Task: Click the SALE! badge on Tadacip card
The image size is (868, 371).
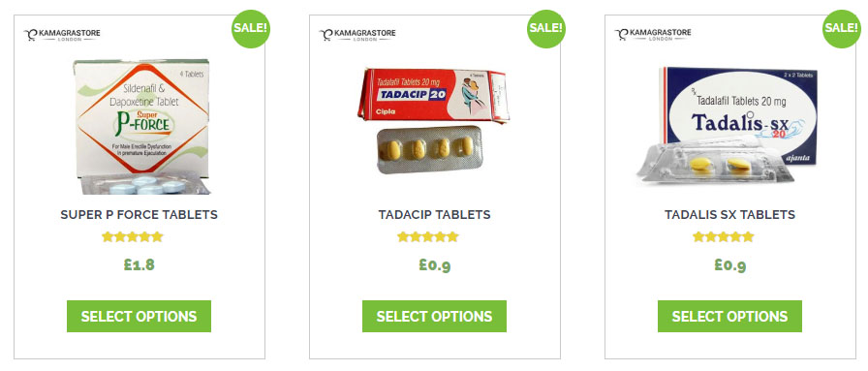Action: pyautogui.click(x=545, y=29)
